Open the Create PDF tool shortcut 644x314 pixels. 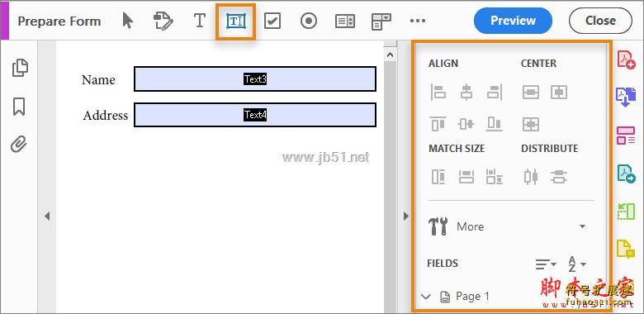point(627,59)
